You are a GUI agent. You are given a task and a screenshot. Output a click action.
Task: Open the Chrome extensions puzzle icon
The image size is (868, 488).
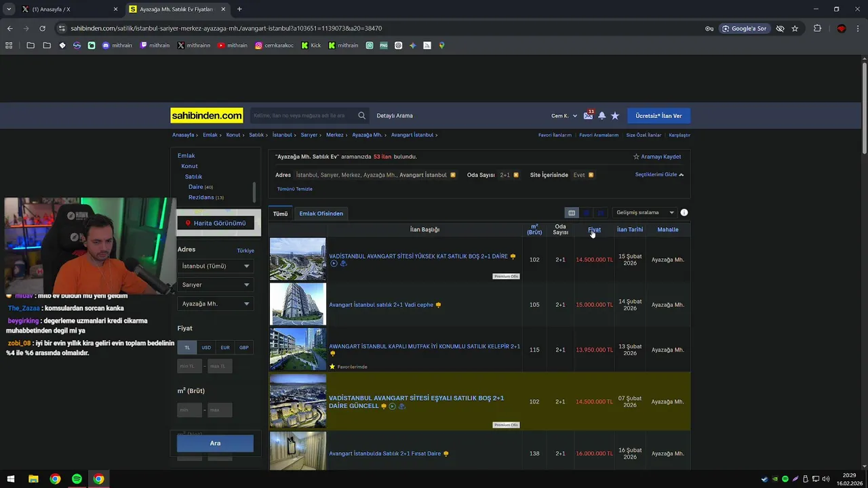pyautogui.click(x=817, y=28)
